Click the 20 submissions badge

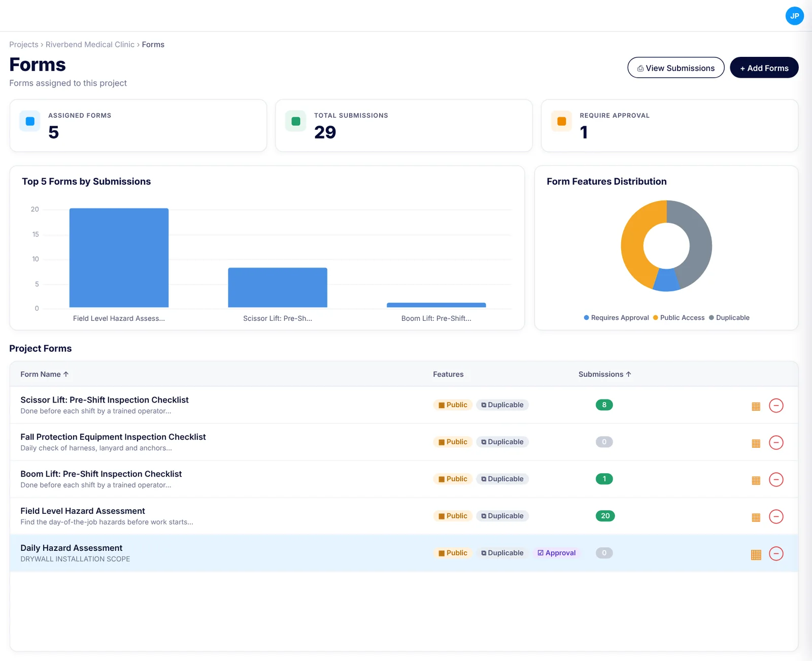(605, 516)
